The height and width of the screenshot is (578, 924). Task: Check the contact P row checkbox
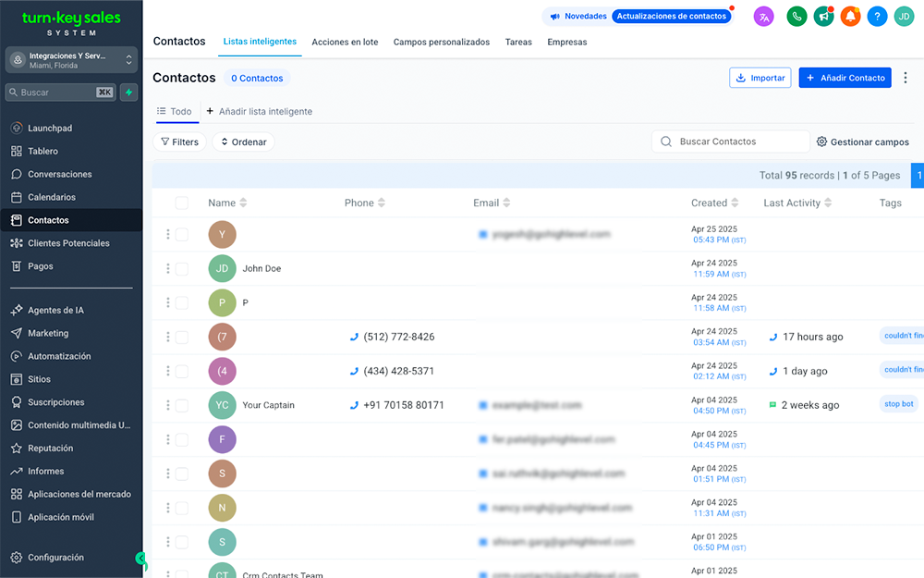point(181,302)
